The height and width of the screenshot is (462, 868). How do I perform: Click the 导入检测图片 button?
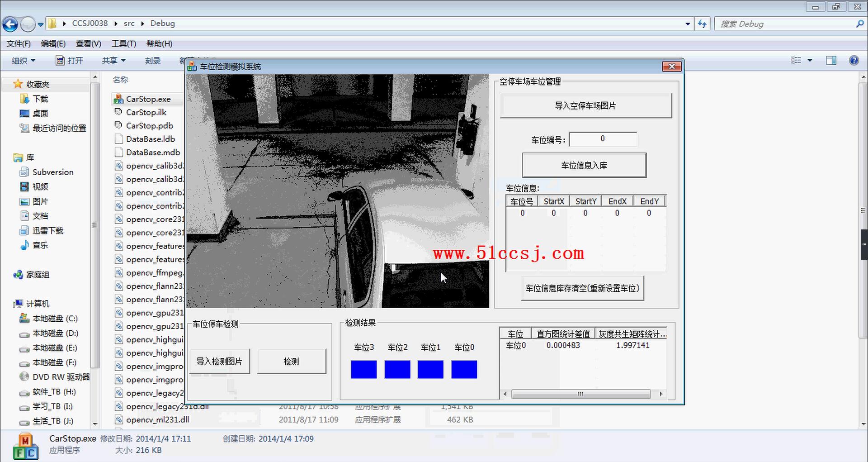[219, 361]
